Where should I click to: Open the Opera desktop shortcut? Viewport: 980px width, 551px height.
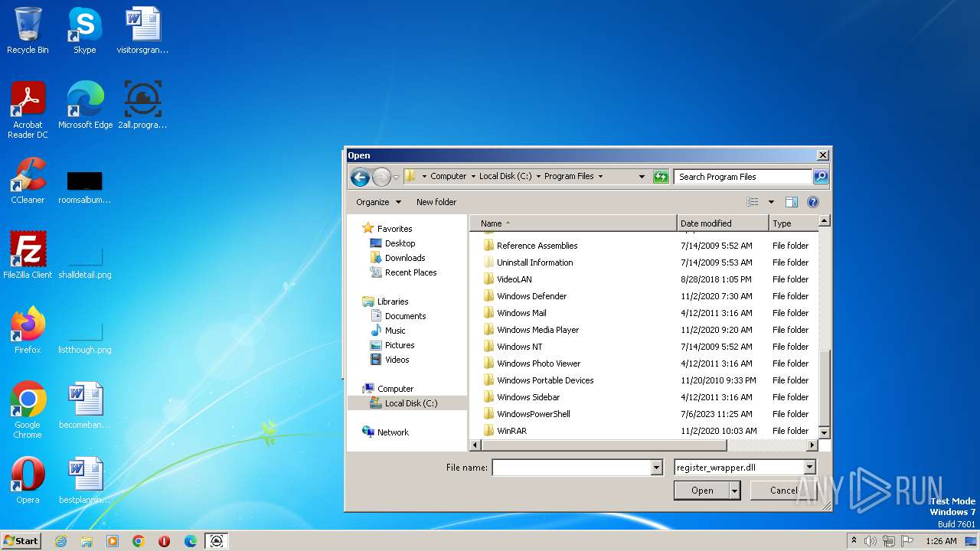pos(28,481)
